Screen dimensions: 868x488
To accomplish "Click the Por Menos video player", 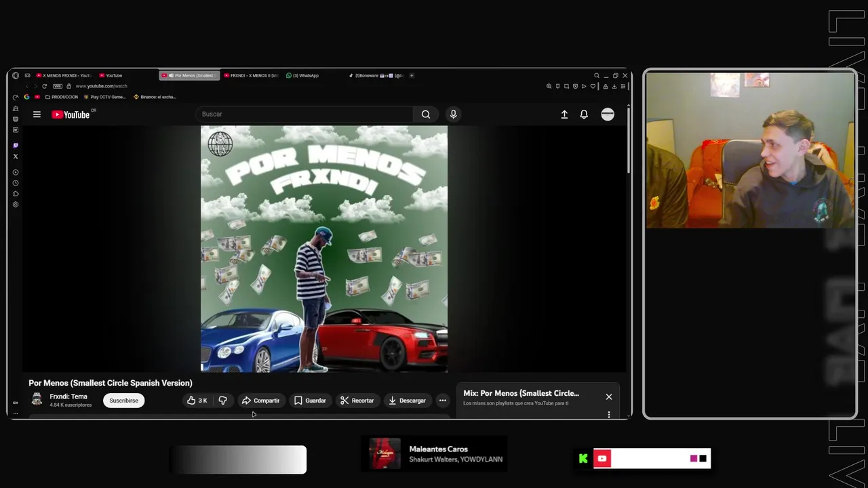I will [324, 249].
